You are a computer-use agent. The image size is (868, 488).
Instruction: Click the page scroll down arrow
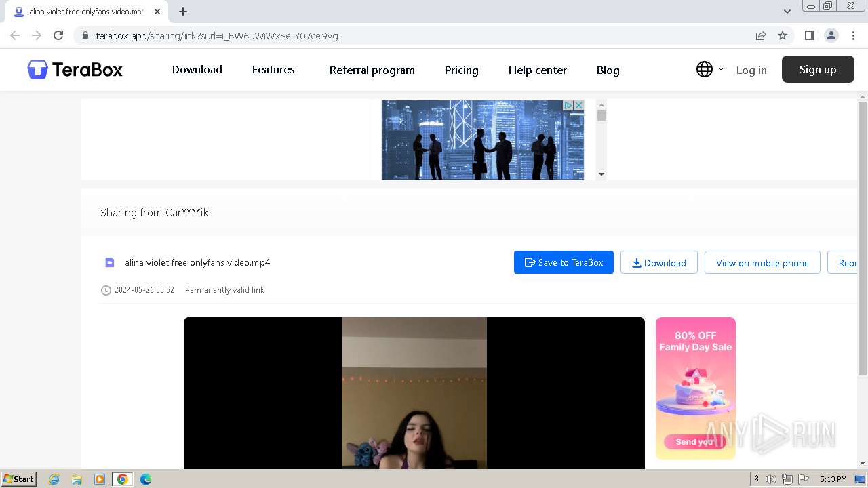pos(863,464)
